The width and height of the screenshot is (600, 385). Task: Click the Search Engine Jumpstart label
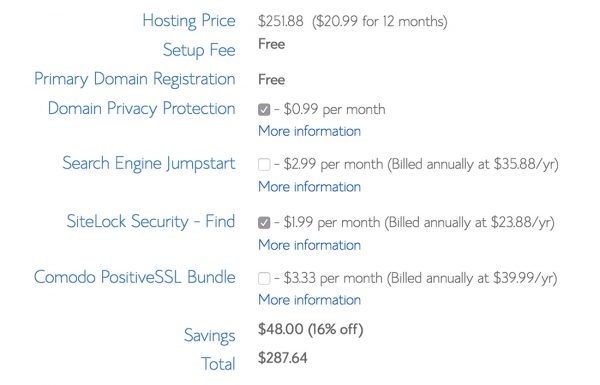click(149, 164)
